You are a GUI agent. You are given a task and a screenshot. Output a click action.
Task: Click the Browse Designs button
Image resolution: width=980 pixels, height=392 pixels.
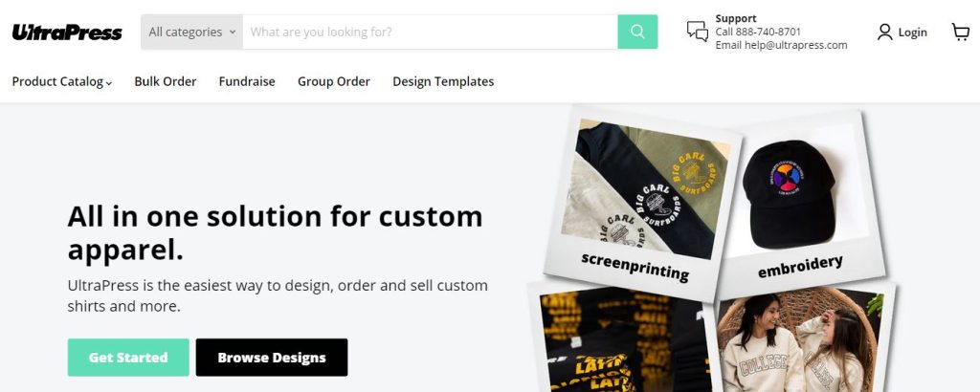coord(272,357)
